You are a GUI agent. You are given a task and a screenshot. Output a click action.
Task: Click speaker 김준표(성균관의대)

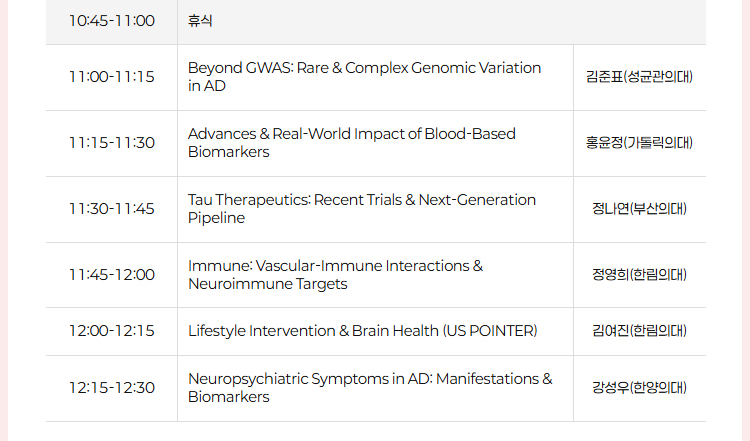[640, 77]
